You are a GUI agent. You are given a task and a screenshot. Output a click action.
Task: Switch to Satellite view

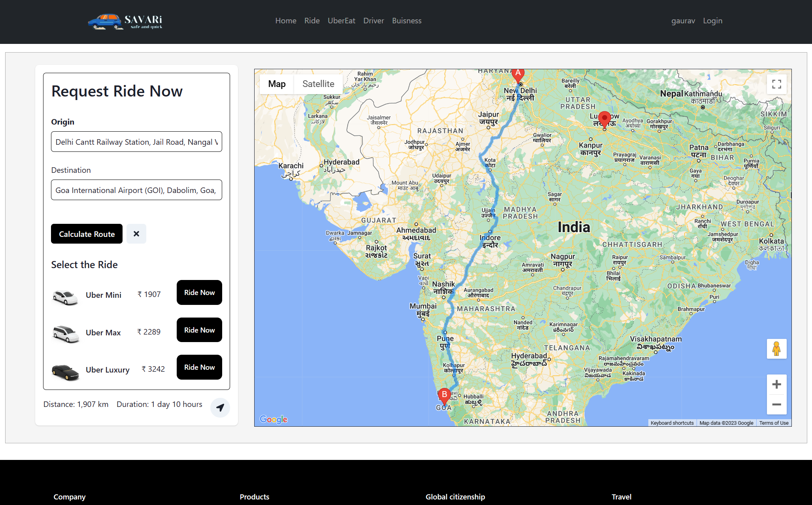pyautogui.click(x=318, y=84)
